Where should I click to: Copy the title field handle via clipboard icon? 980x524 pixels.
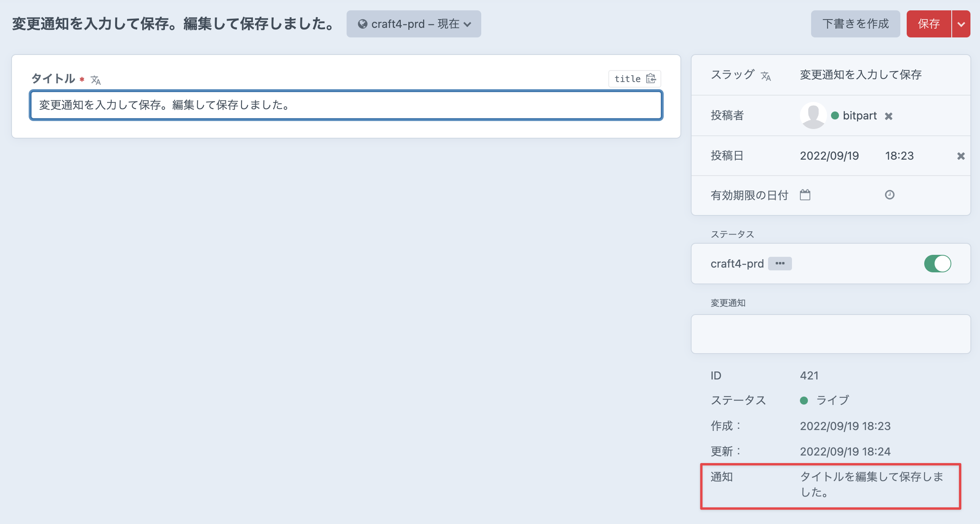(651, 78)
